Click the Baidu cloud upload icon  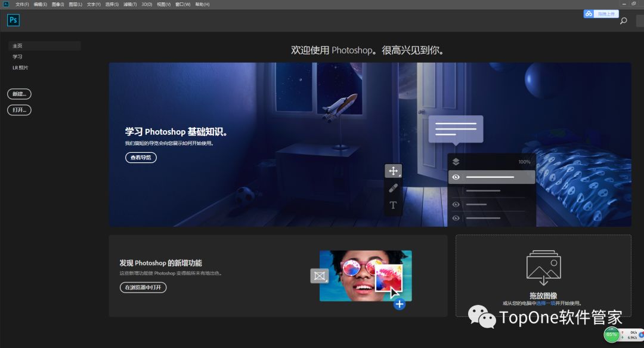(589, 14)
